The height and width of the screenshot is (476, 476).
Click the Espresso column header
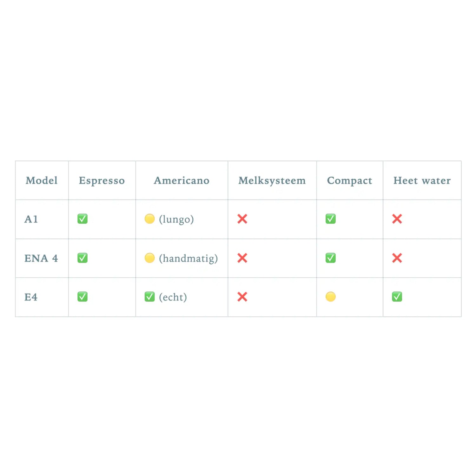[x=102, y=181]
